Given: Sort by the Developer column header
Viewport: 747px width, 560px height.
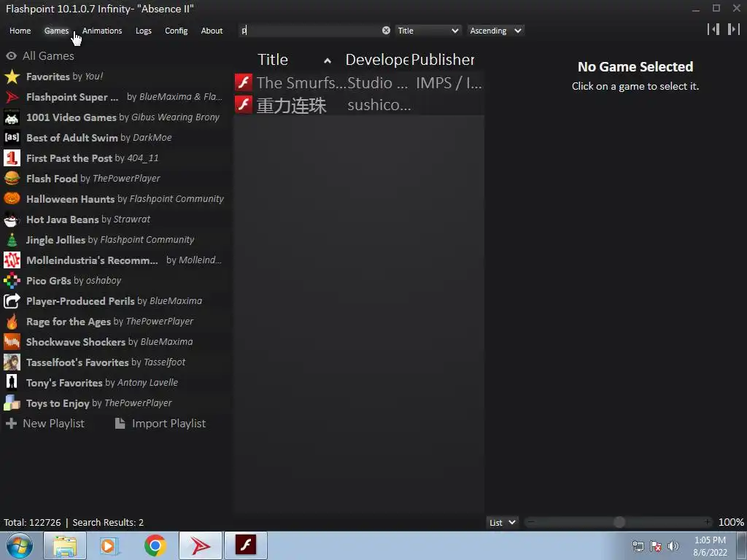Looking at the screenshot, I should coord(377,60).
